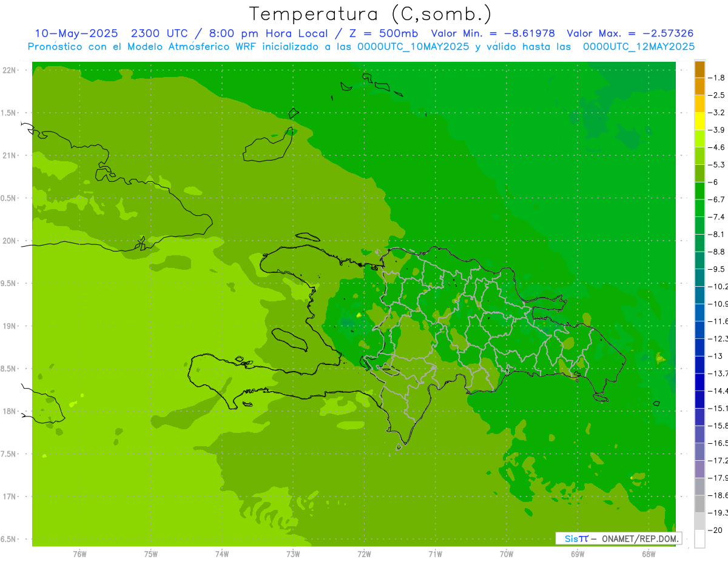Click the "21N" latitude axis label
The image size is (728, 562).
pyautogui.click(x=10, y=155)
